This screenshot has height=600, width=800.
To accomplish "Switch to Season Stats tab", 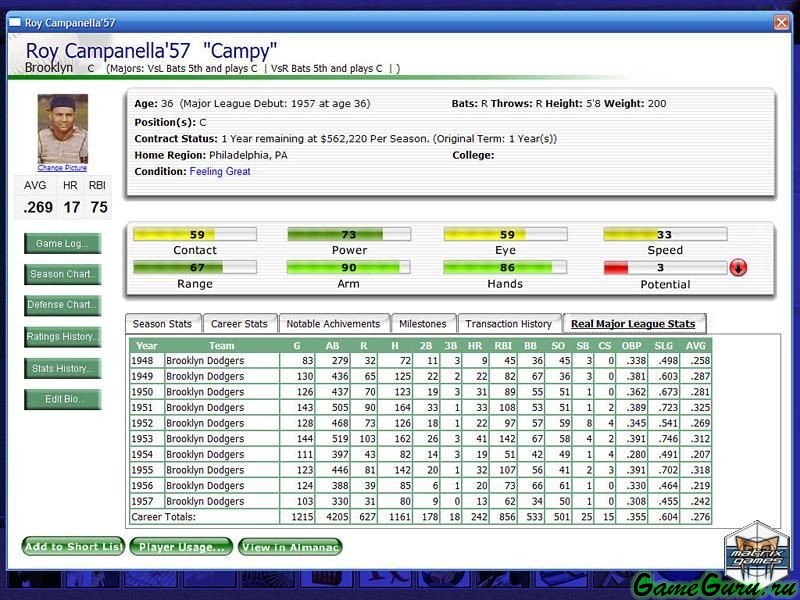I will [163, 324].
